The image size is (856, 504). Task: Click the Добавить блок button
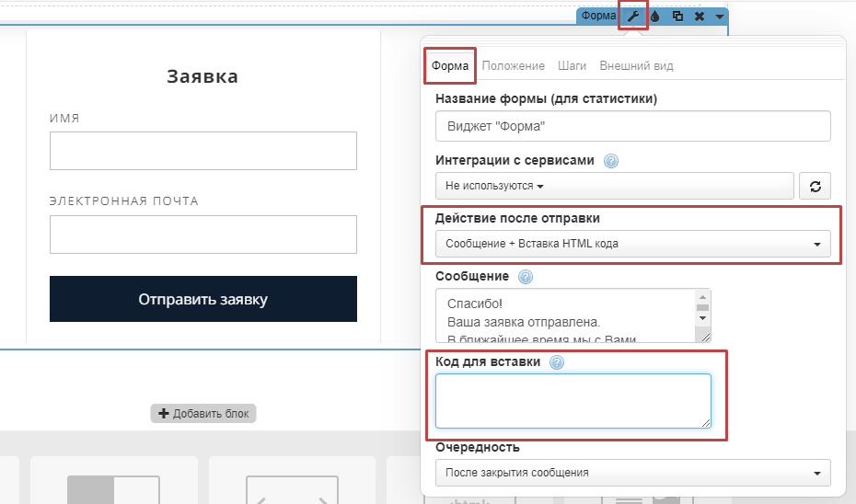tap(203, 414)
